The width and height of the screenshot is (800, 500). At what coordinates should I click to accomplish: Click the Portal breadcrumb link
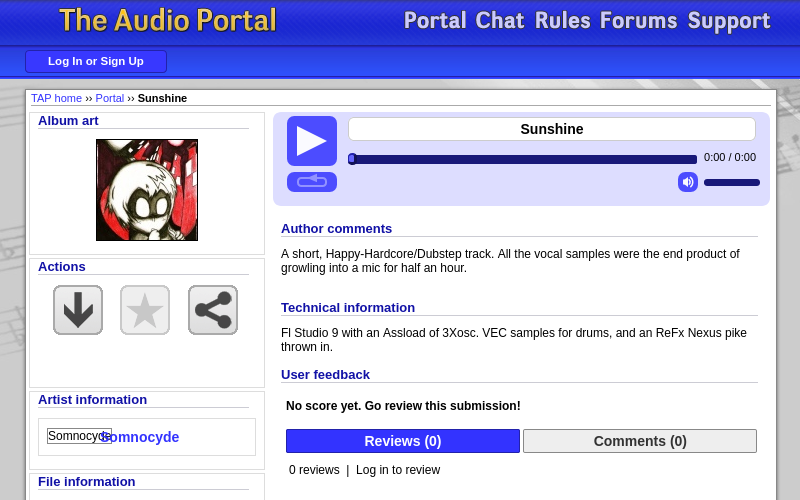110,98
